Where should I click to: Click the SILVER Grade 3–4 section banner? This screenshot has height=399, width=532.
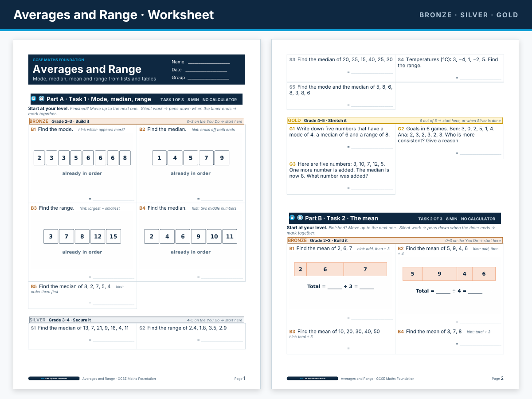click(136, 320)
